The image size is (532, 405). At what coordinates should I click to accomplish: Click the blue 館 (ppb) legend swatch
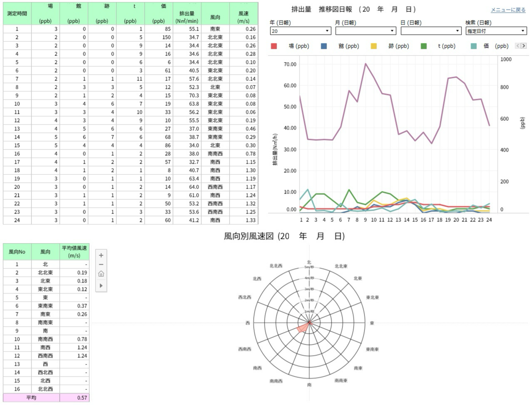323,46
